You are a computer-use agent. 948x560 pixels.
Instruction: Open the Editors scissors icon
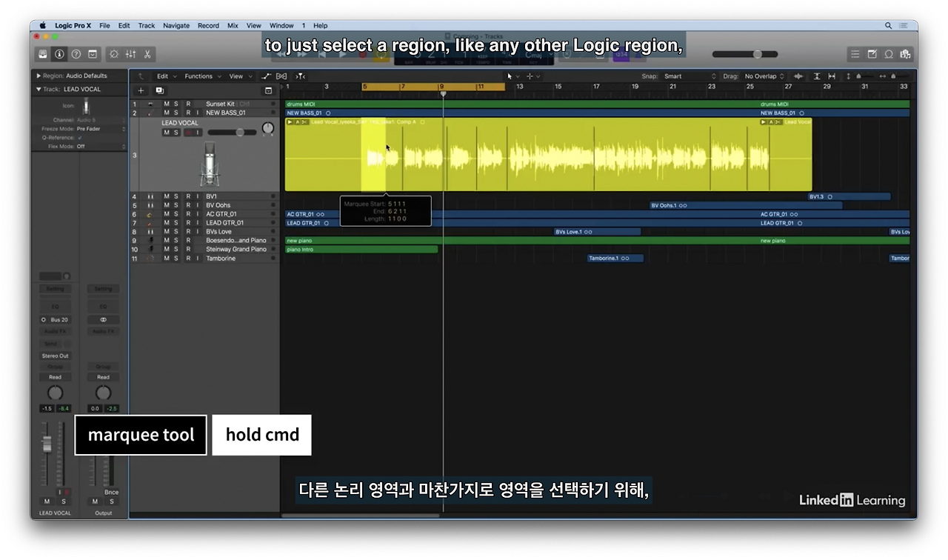tap(147, 54)
